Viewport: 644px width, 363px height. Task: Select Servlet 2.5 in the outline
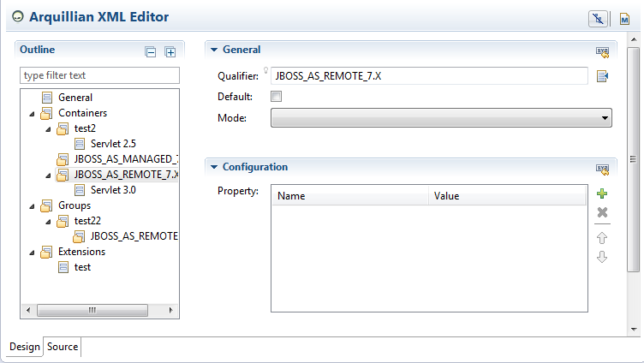[x=113, y=144]
